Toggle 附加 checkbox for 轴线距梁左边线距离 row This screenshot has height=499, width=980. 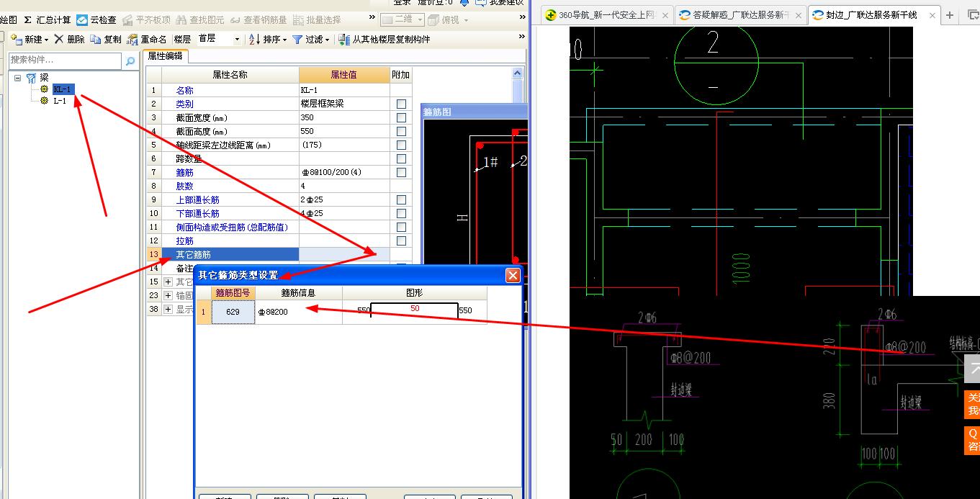(401, 145)
